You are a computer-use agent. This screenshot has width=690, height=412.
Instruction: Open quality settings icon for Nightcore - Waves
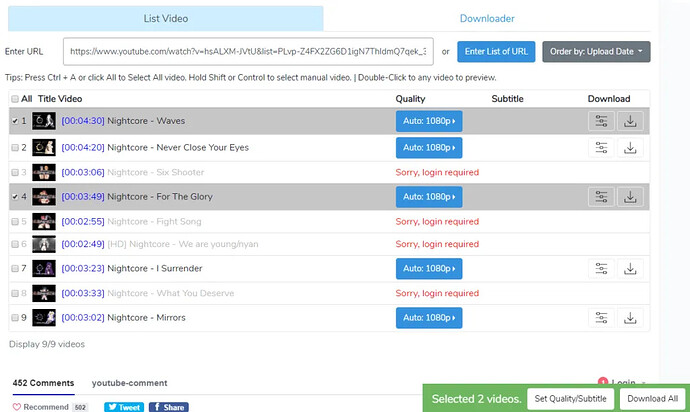click(x=601, y=121)
